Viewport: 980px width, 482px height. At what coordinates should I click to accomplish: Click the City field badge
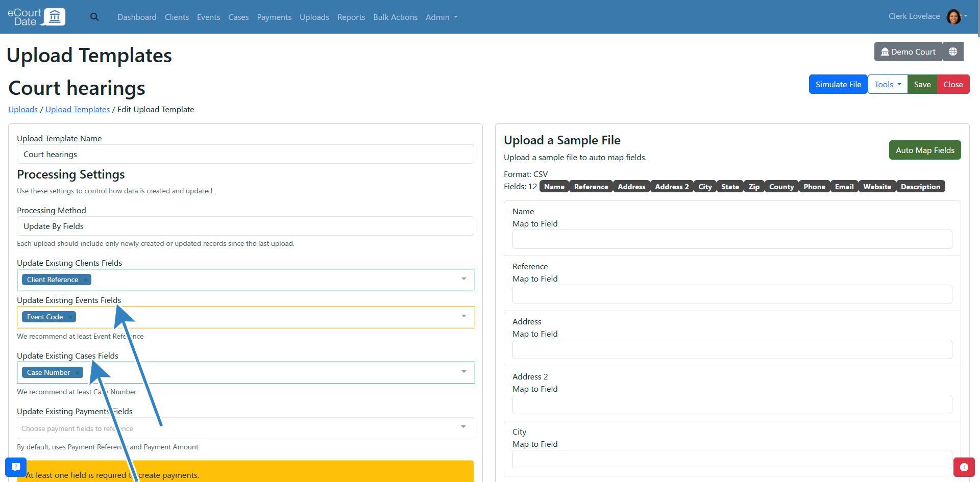pos(705,187)
